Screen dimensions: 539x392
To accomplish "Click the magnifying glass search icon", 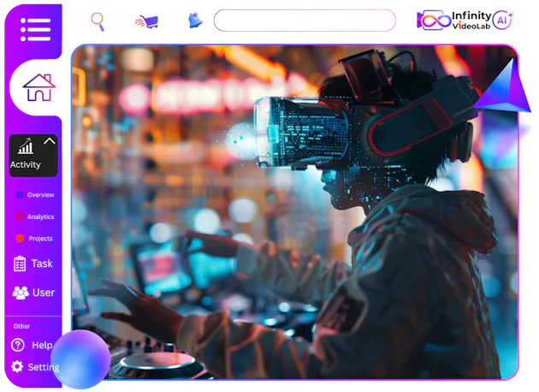I will click(x=98, y=21).
